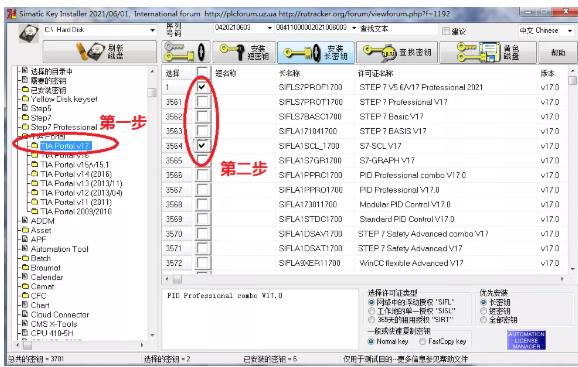Screen dimensions: 578x367
Task: Open Automation License Manager blue icon
Action: pos(526,340)
